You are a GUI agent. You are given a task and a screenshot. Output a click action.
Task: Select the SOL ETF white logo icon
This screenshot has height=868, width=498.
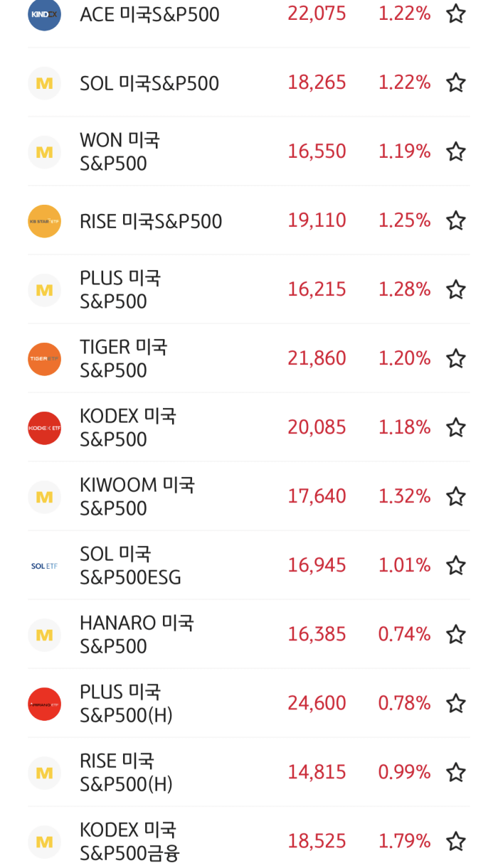[x=44, y=565]
